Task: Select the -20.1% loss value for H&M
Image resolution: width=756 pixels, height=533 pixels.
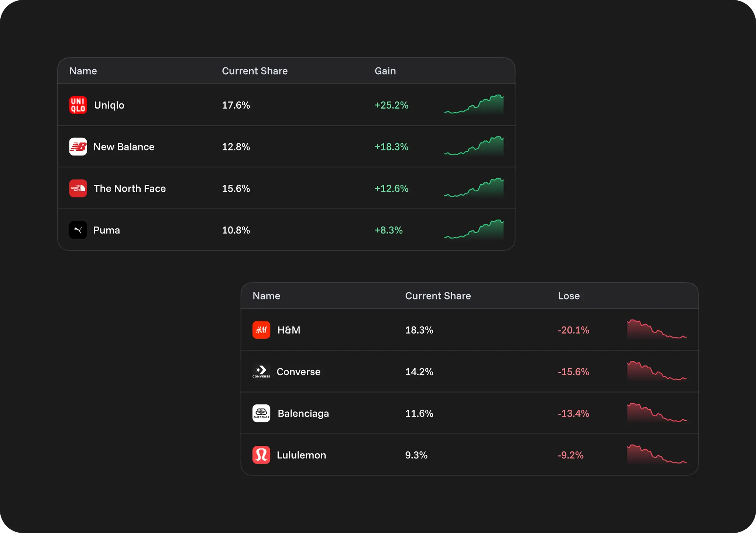Action: (573, 330)
